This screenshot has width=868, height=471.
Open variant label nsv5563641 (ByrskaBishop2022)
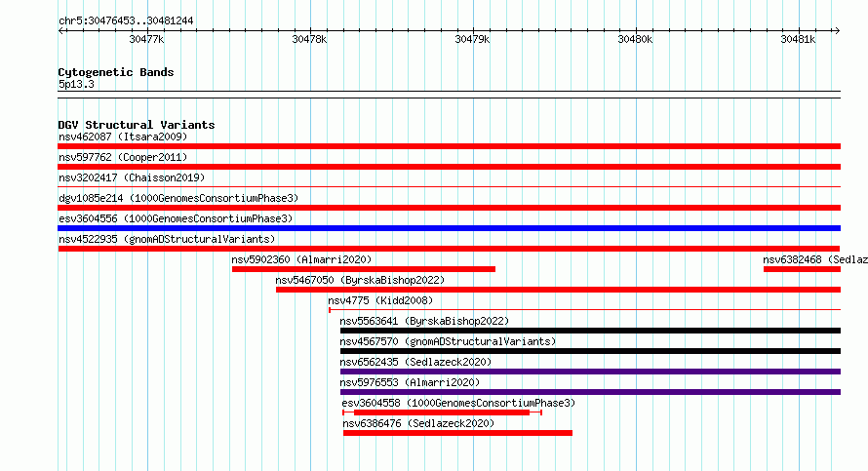point(424,321)
